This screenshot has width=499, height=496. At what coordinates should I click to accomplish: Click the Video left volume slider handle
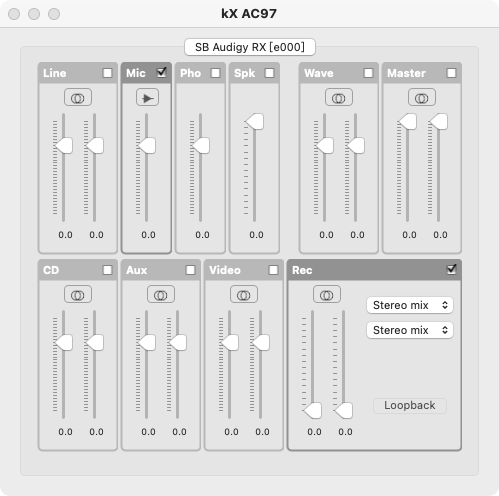230,343
